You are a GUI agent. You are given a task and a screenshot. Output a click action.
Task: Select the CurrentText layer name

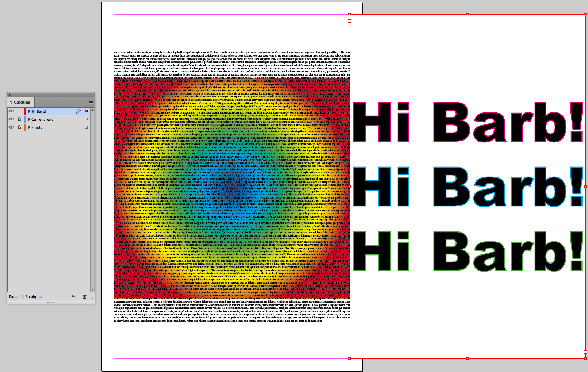(x=42, y=119)
